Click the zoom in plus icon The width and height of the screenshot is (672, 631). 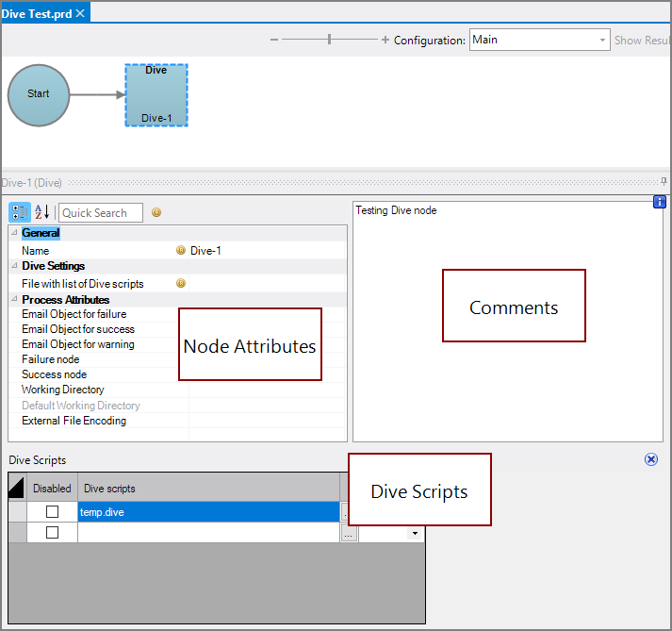click(x=385, y=40)
